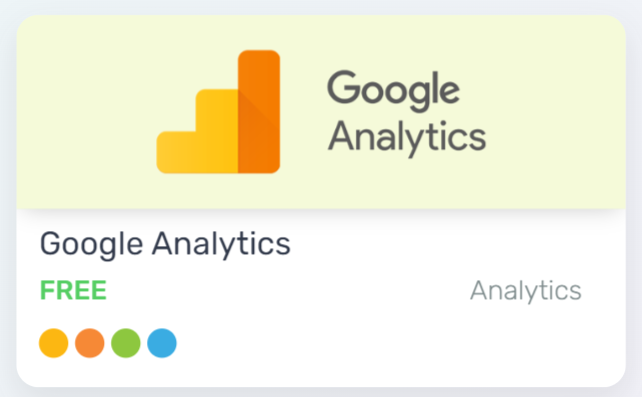Select the green circle indicator
The width and height of the screenshot is (642, 397).
(x=126, y=343)
